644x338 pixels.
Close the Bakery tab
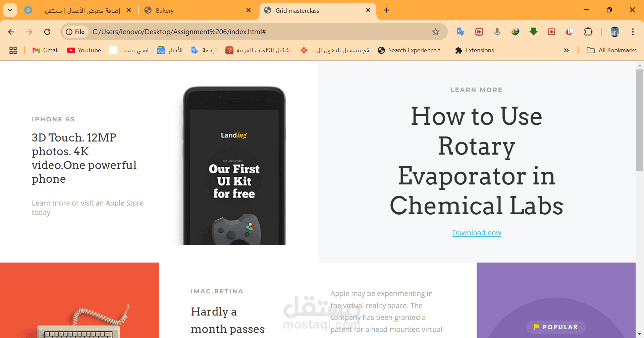249,10
